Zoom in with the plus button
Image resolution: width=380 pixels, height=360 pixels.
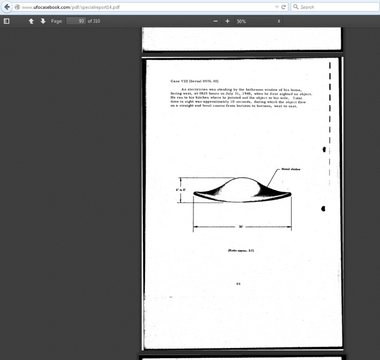[227, 21]
